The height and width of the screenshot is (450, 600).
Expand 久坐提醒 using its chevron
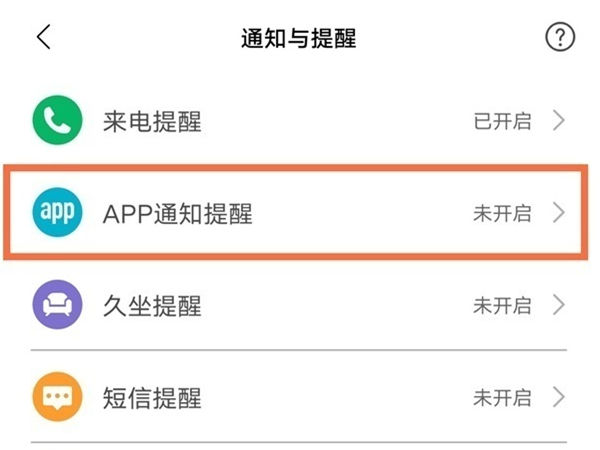coord(559,305)
